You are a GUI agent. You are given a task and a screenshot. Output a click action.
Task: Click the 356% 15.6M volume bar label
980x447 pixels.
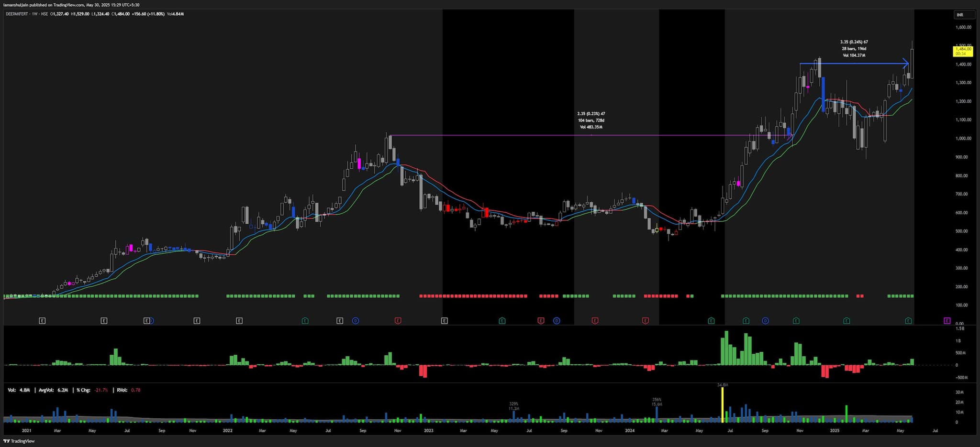(x=657, y=402)
